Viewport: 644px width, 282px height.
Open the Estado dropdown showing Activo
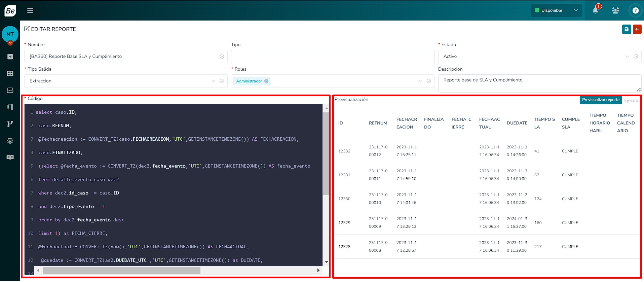(535, 57)
